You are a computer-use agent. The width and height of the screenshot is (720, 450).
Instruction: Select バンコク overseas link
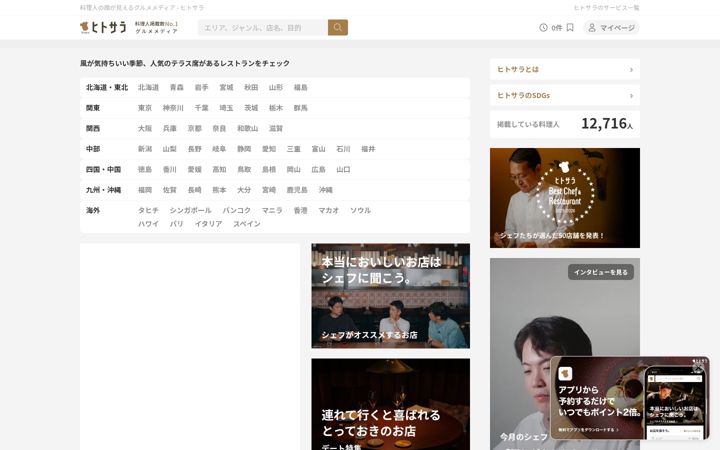point(236,210)
